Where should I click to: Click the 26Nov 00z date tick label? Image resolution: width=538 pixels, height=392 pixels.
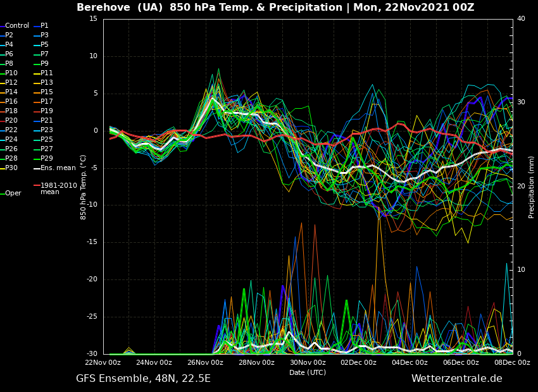(205, 363)
